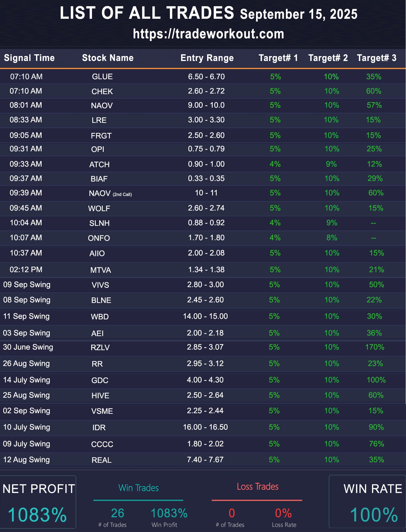Click the MTVA stock name
The image size is (406, 532).
click(100, 270)
